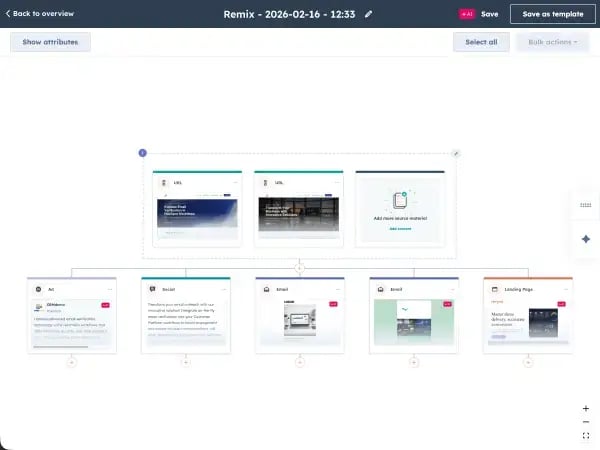
Task: Open the three-dot menu on the Social card
Action: pos(223,288)
